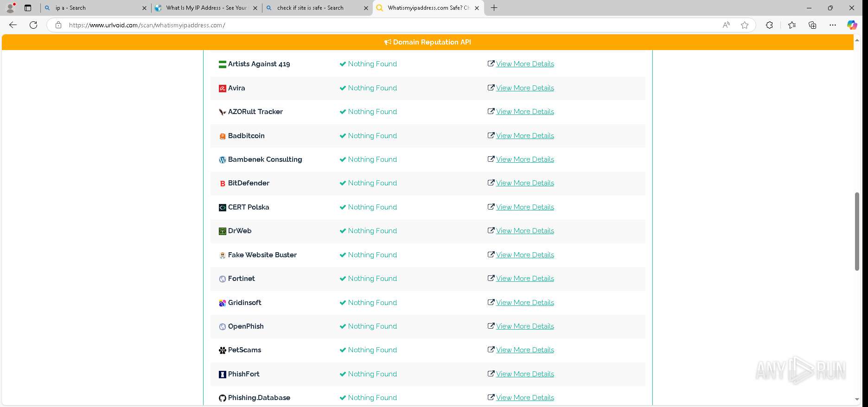Open the tab actions menu icon
This screenshot has width=868, height=407.
(x=28, y=8)
